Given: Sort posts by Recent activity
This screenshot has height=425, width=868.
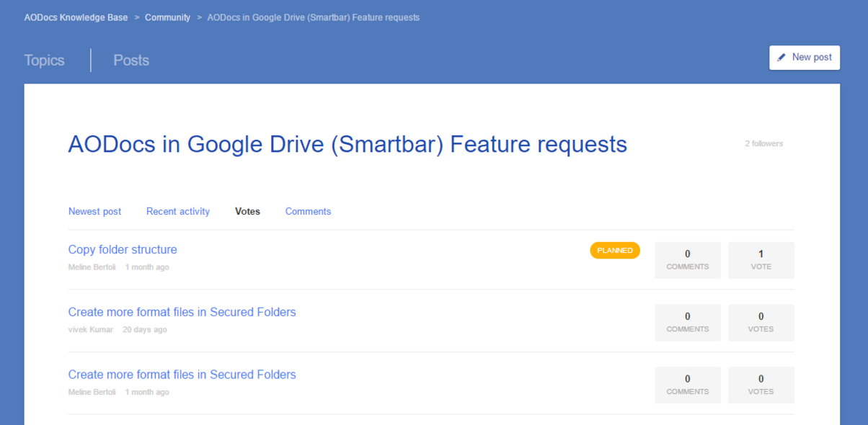Looking at the screenshot, I should 178,212.
